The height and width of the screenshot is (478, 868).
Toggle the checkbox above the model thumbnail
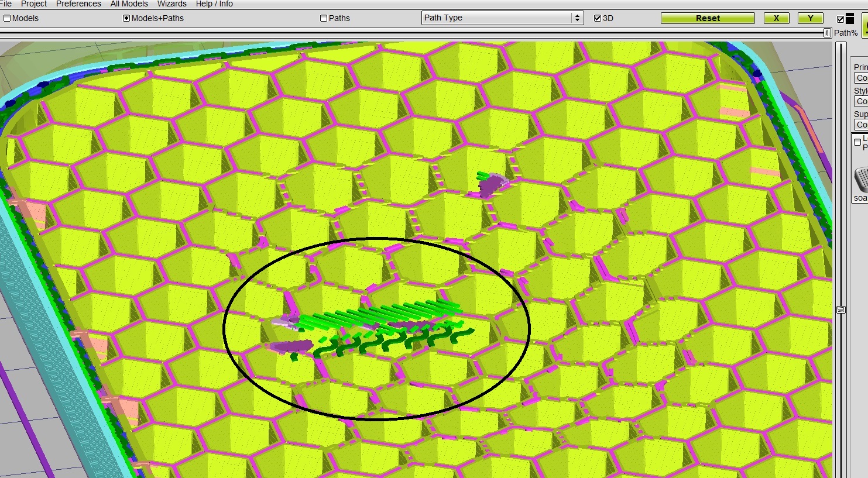[x=857, y=142]
